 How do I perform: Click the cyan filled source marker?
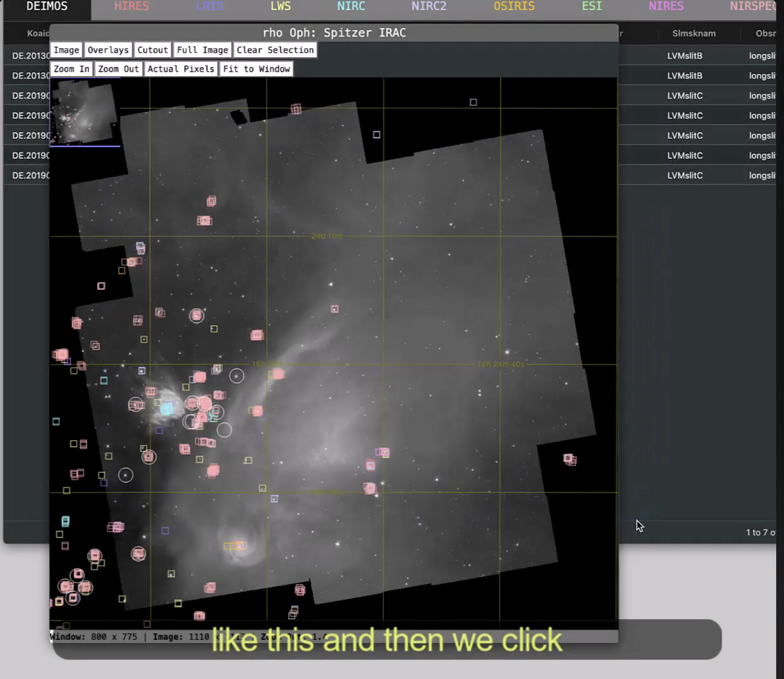pyautogui.click(x=167, y=409)
